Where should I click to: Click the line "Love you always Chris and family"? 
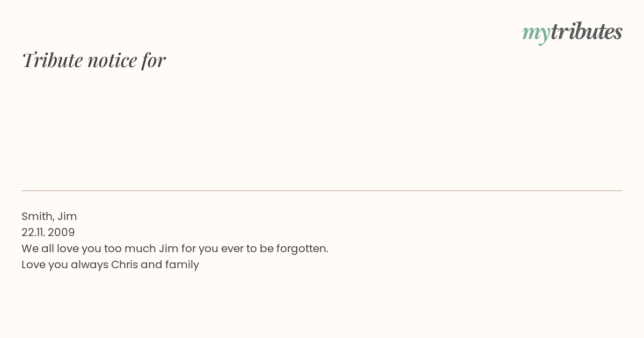coord(110,264)
